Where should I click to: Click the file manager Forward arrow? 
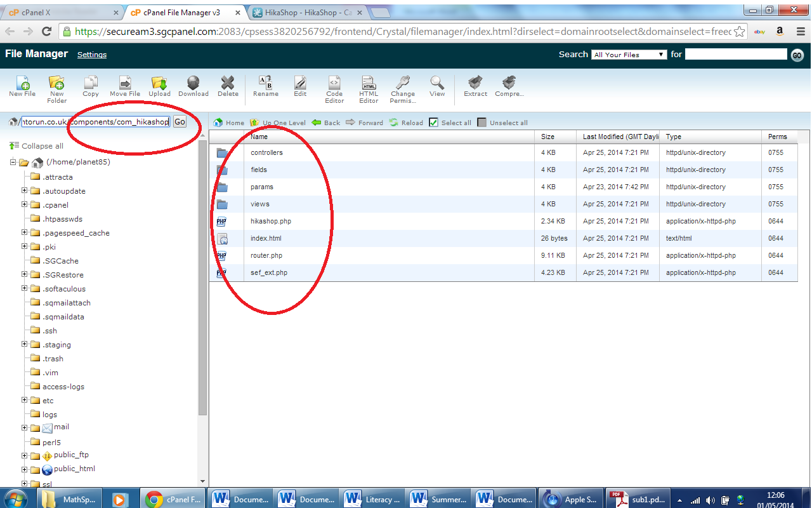(365, 123)
